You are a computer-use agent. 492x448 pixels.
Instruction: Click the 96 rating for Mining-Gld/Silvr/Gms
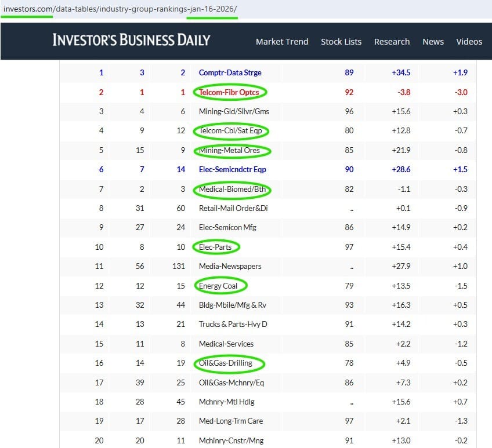pos(349,112)
